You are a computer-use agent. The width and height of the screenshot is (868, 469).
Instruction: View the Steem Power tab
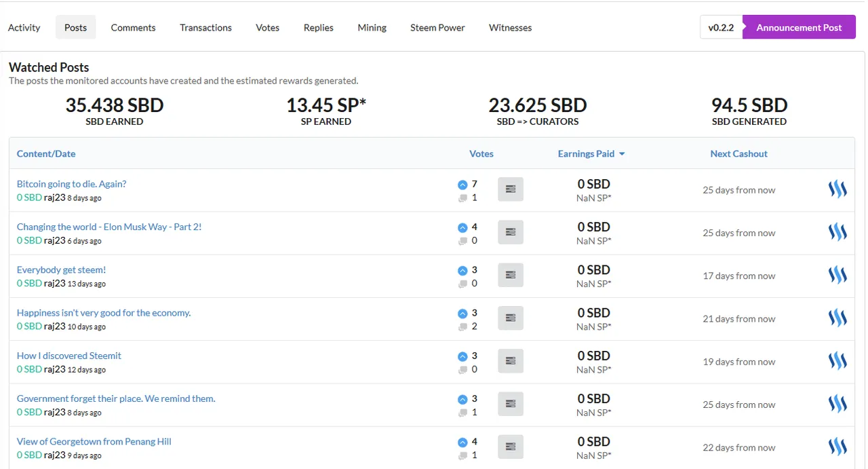[437, 27]
